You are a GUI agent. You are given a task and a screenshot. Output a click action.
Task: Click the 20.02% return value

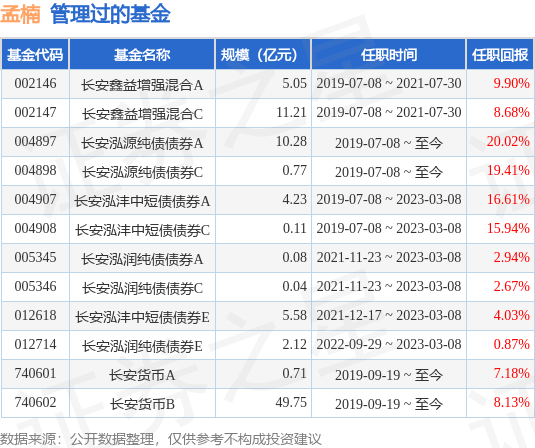pos(508,142)
